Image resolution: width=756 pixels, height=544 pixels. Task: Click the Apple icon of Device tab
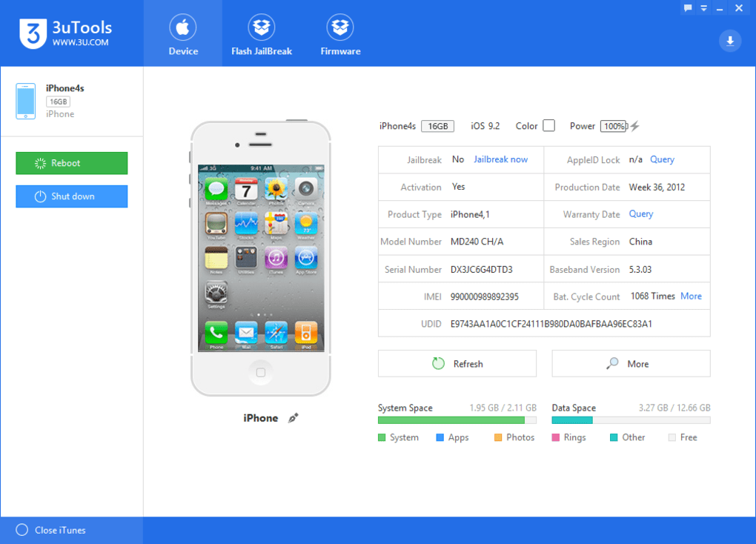pyautogui.click(x=183, y=27)
